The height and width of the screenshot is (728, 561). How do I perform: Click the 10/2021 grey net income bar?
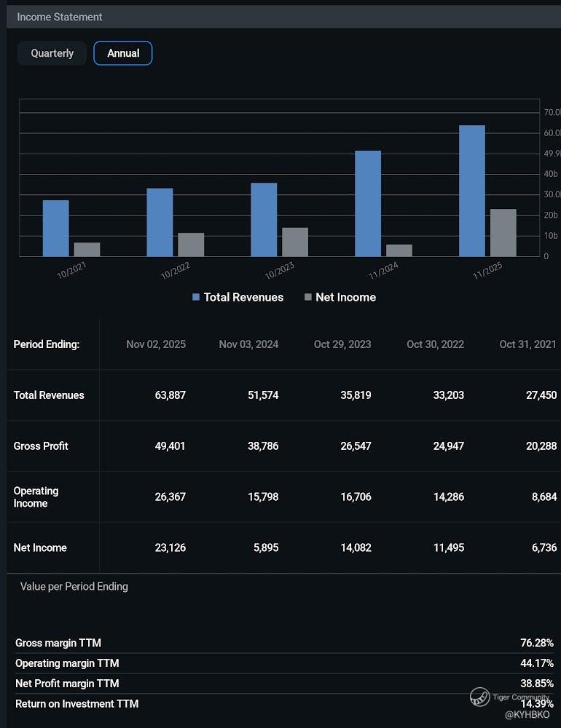(87, 249)
